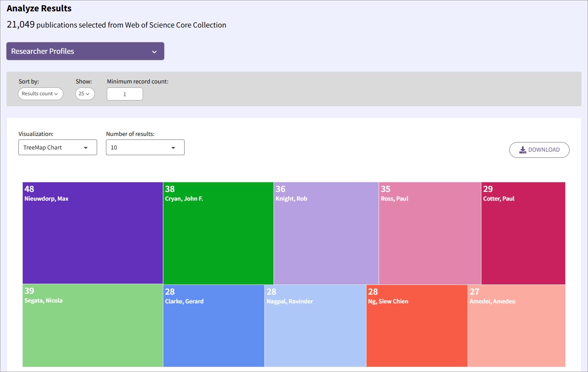Open the Number of results dropdown
Viewport: 588px width, 372px height.
pyautogui.click(x=145, y=147)
